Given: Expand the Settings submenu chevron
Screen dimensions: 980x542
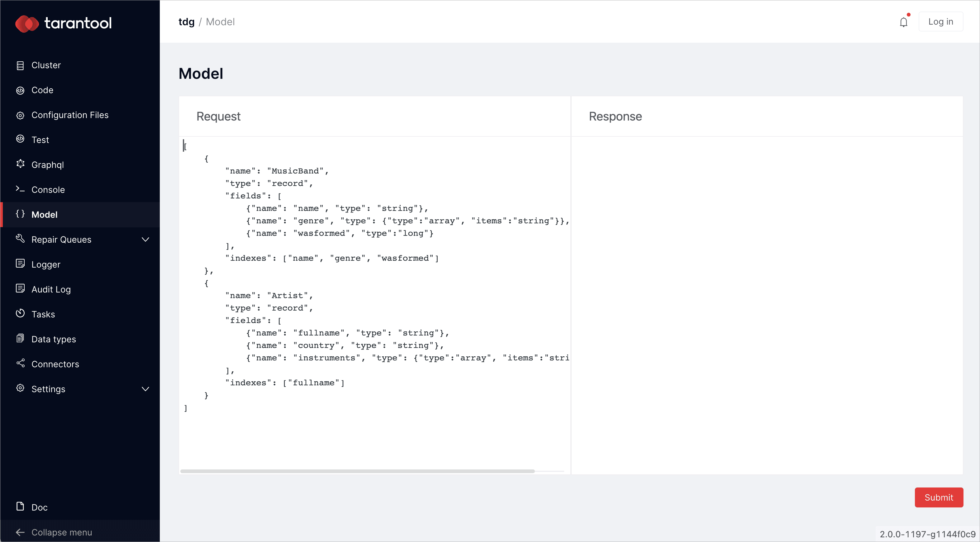Looking at the screenshot, I should (x=145, y=389).
